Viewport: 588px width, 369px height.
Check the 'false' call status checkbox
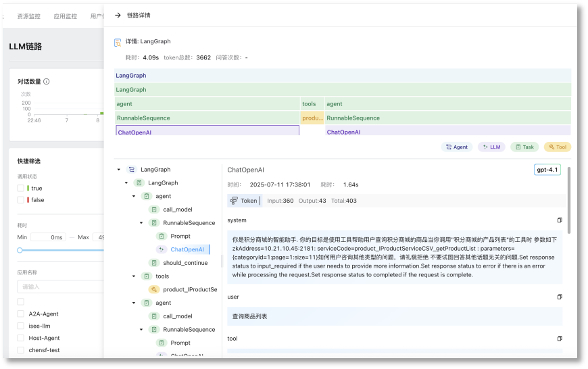point(21,200)
